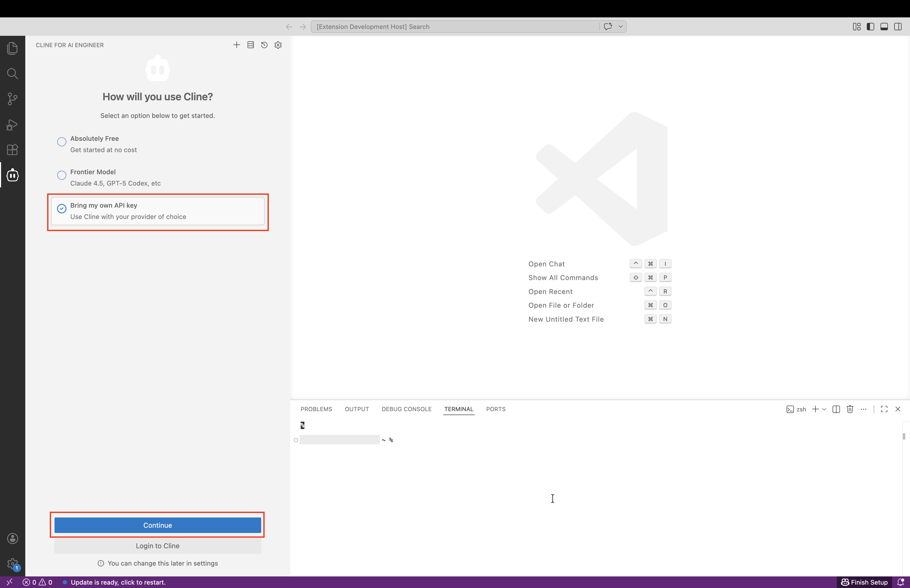The image size is (910, 588).
Task: Expand the search bar dropdown arrow
Action: click(x=620, y=26)
